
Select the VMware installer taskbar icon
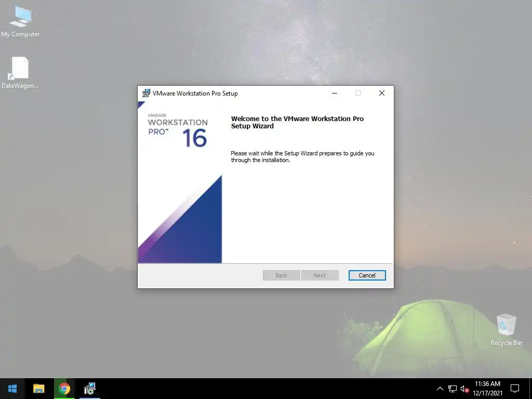(x=90, y=389)
